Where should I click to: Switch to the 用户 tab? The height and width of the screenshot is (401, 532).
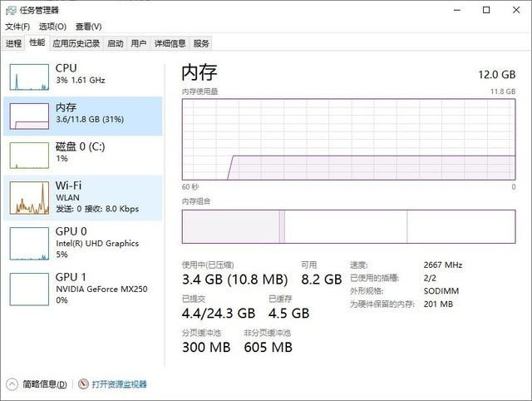(x=139, y=43)
